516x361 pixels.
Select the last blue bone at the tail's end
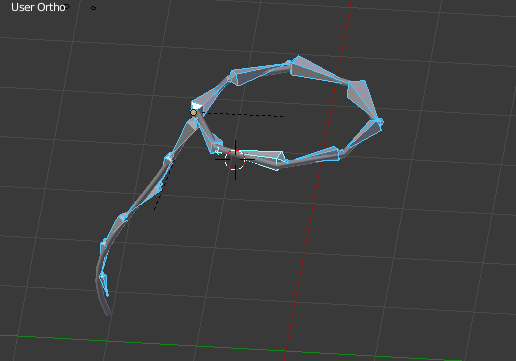104,283
